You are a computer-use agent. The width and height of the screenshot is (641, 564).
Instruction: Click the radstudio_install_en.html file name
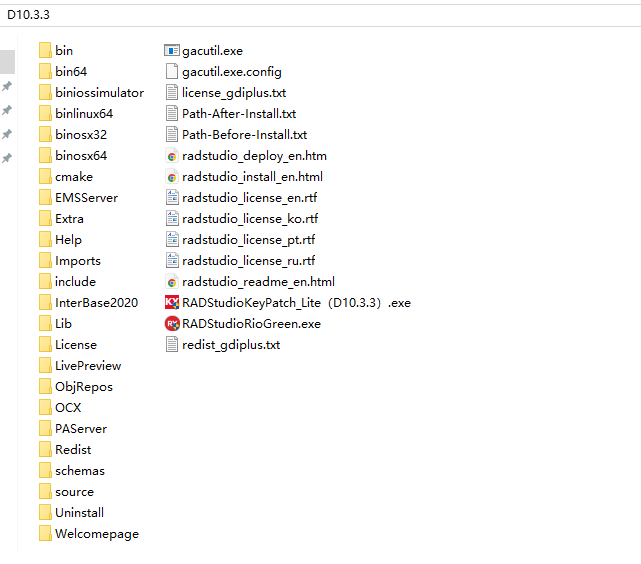click(x=252, y=177)
